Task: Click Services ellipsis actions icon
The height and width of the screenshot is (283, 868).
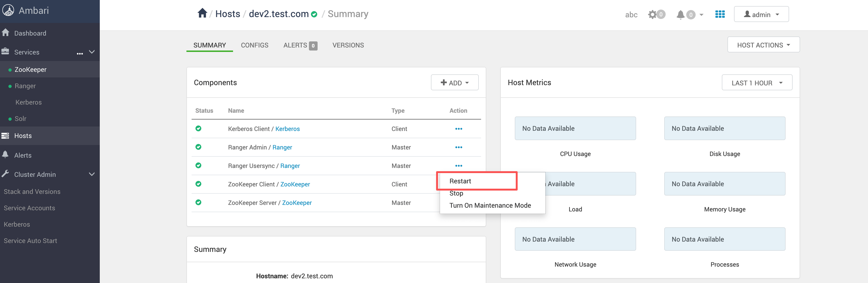Action: pyautogui.click(x=80, y=53)
